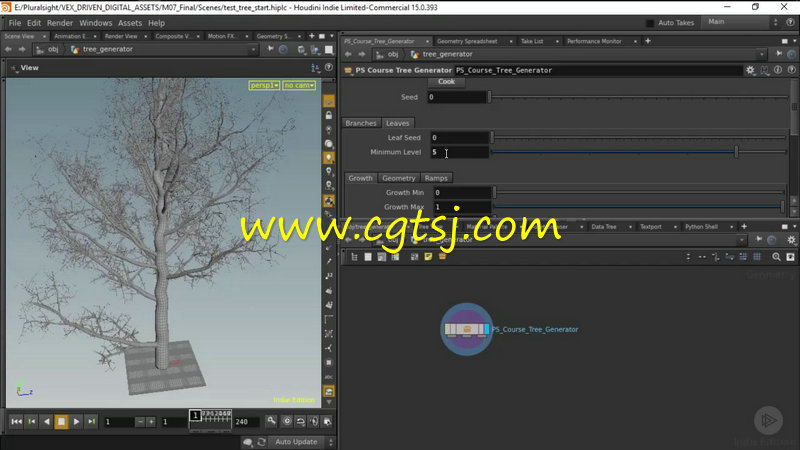Play animation forward
800x450 pixels.
click(76, 421)
